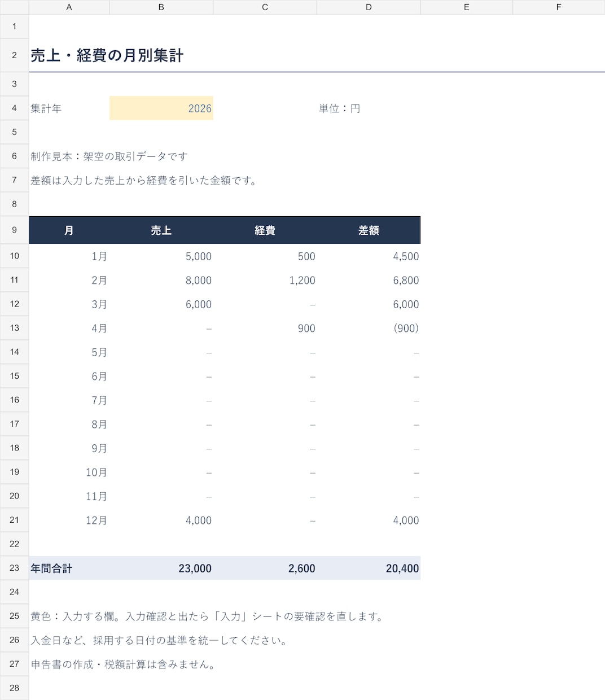Viewport: 605px width, 700px height.
Task: Select the 8月 month cell
Action: point(69,424)
